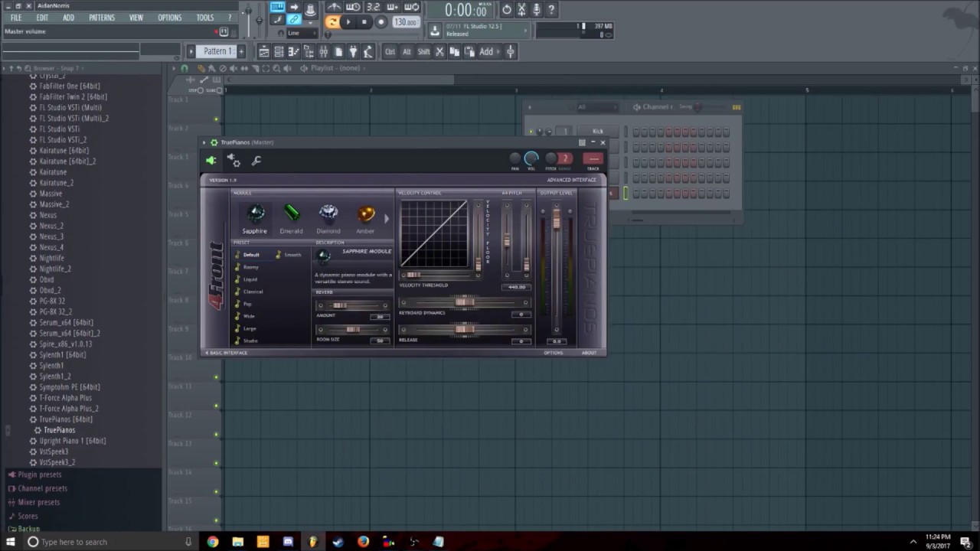Select the Diamond module gem
Viewport: 980px width, 551px height.
328,213
